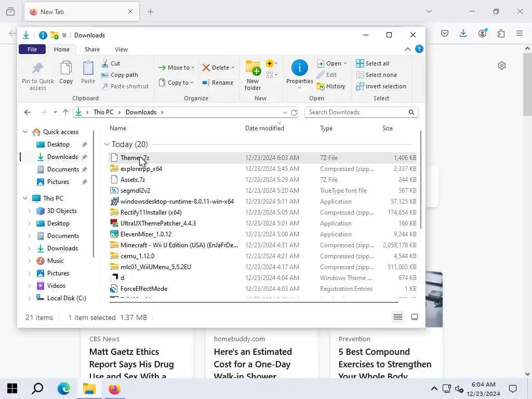
Task: Open Microsoft Edge from the taskbar
Action: (x=63, y=389)
